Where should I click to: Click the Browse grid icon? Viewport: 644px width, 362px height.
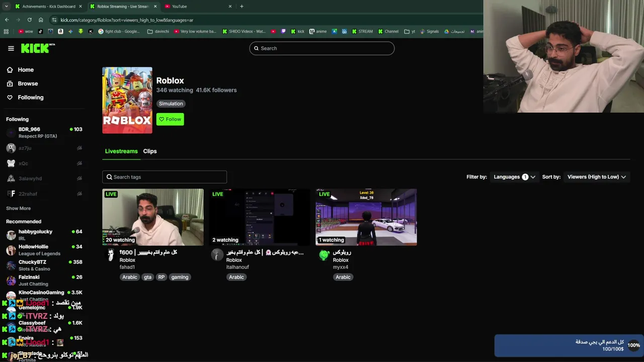[10, 83]
